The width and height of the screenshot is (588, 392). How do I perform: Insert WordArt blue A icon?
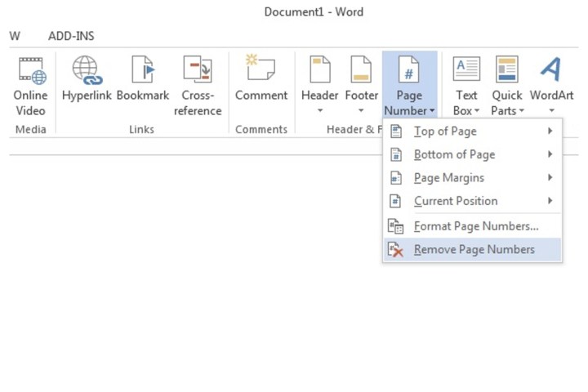click(551, 69)
